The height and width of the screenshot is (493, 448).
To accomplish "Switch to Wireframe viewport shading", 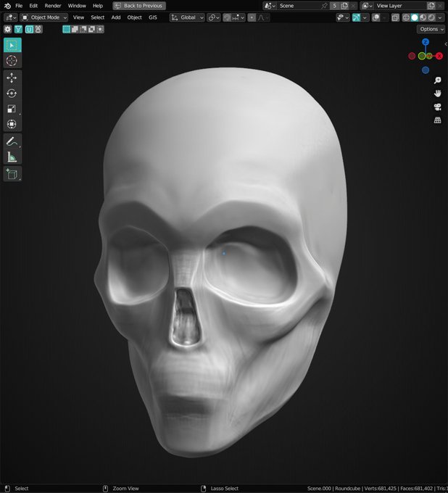I will 406,17.
